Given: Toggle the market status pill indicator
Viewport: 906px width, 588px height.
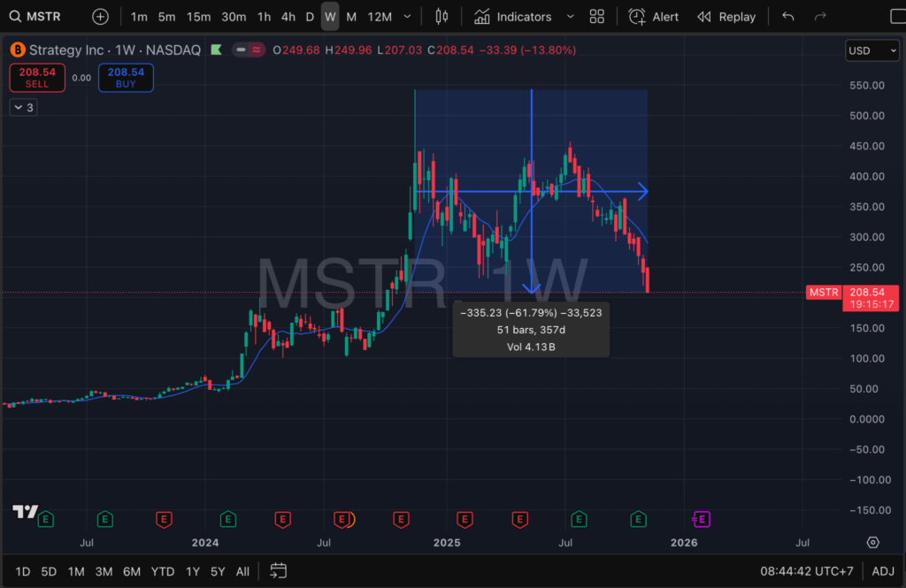Looking at the screenshot, I should click(x=248, y=50).
